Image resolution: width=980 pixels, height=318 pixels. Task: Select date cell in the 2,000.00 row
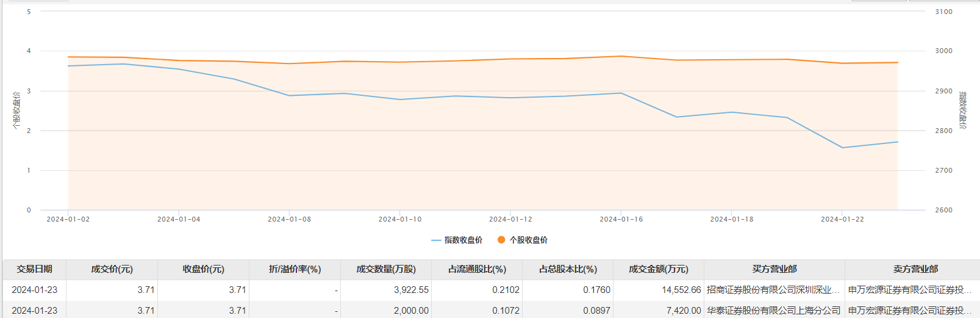34,311
